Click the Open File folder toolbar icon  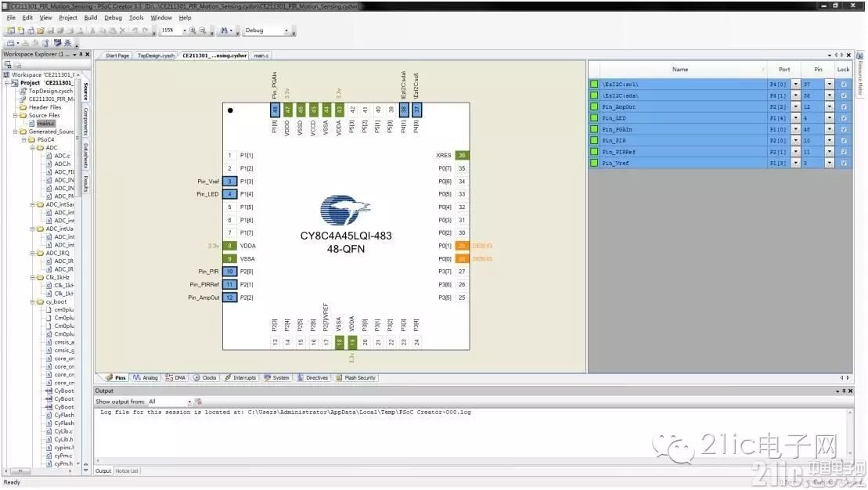coord(41,31)
